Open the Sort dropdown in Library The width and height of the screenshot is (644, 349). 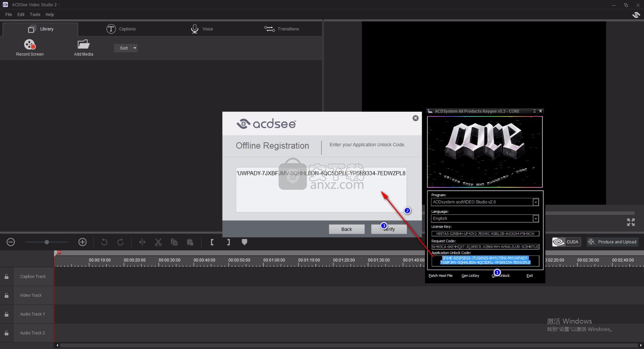pos(126,48)
